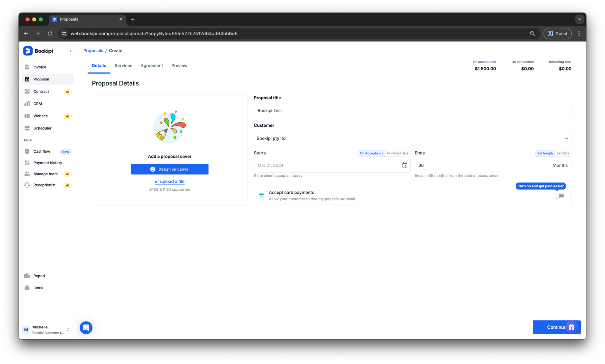Expand the Customer dropdown arrow

coord(566,138)
